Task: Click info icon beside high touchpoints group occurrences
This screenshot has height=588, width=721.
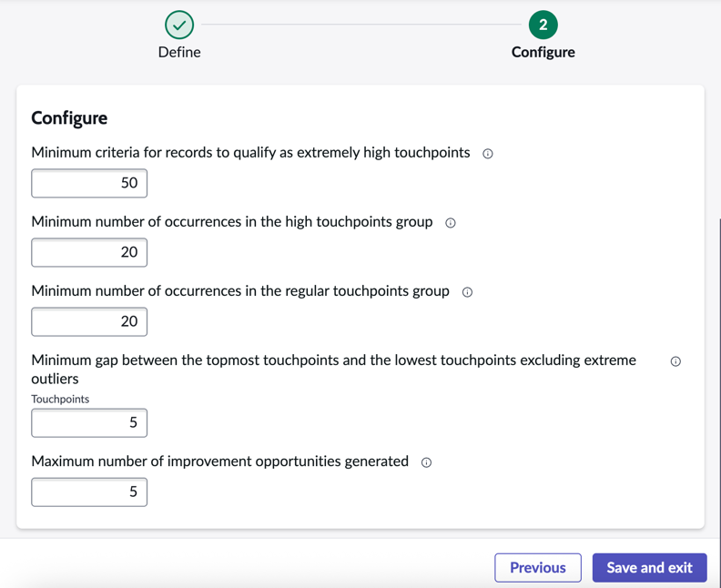Action: coord(451,223)
